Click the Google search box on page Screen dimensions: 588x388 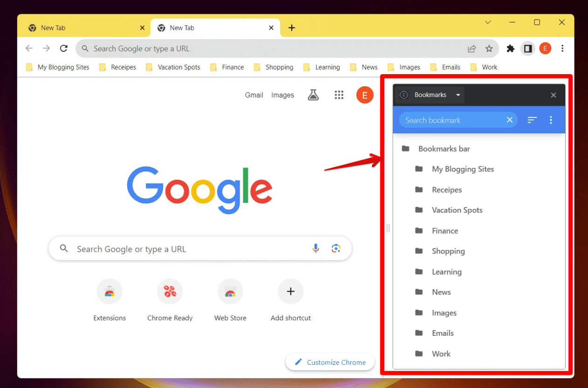[200, 249]
